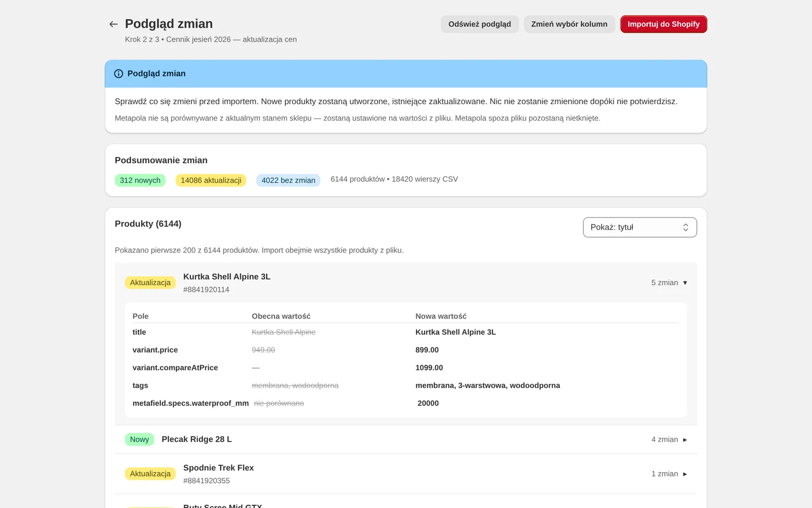Click Odśwież podgląd button
Viewport: 812px width, 508px height.
(480, 24)
